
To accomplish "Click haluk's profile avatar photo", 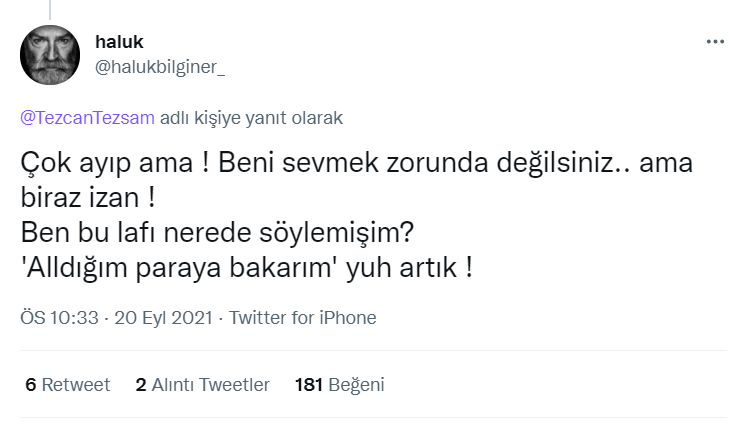I will point(51,55).
